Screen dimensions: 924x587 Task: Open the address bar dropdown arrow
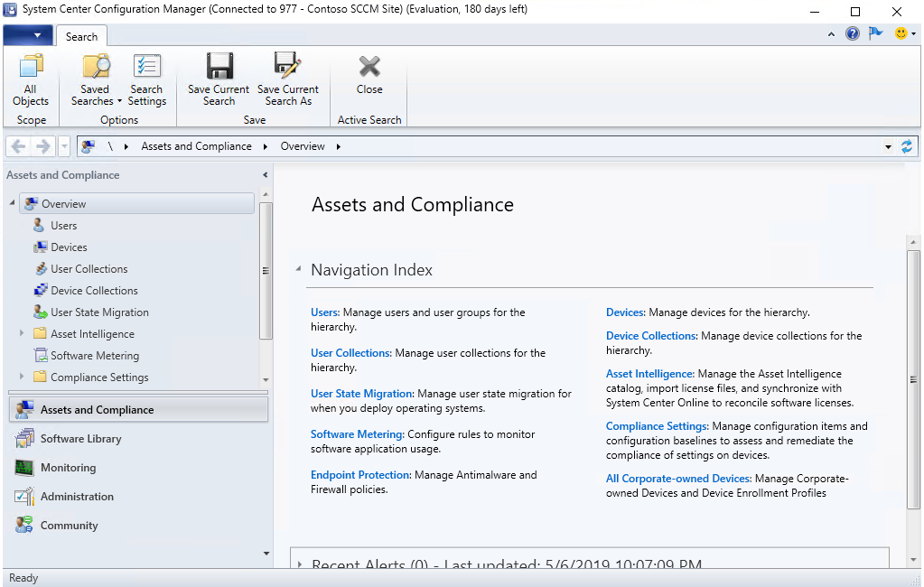(x=888, y=146)
